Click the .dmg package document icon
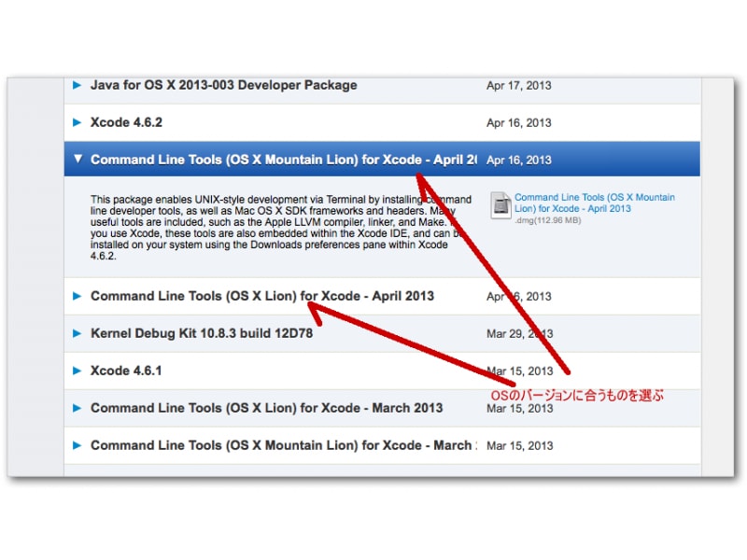The image size is (747, 560). tap(501, 204)
